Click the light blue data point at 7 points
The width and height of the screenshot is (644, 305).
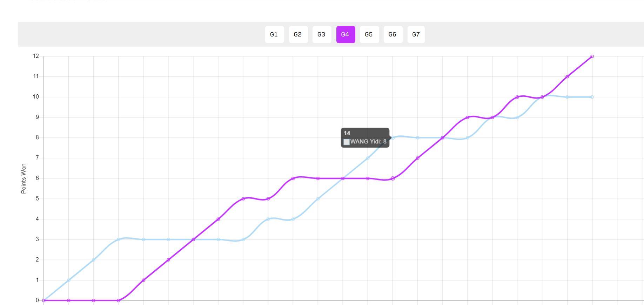[x=368, y=158]
